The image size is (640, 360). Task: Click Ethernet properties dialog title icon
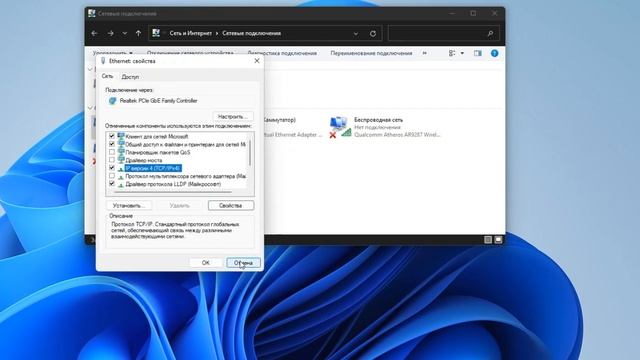point(103,61)
